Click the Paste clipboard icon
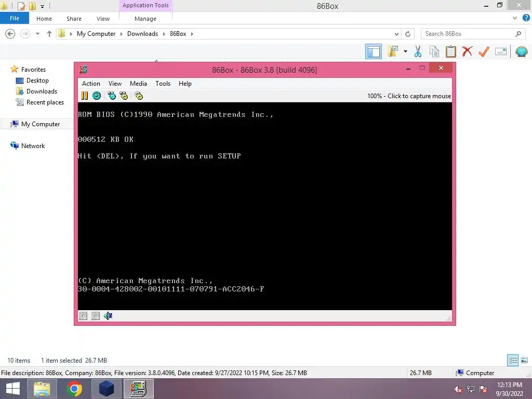This screenshot has height=399, width=532. coord(450,51)
